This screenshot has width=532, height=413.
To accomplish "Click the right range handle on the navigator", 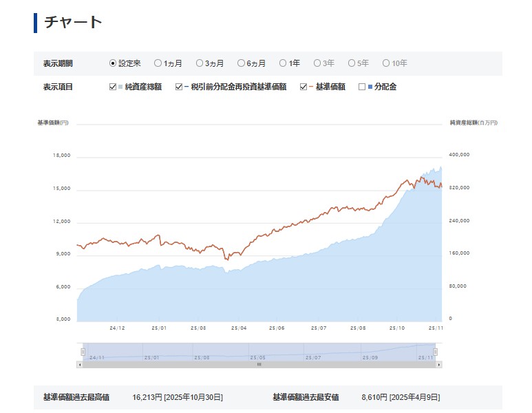I will tap(436, 352).
